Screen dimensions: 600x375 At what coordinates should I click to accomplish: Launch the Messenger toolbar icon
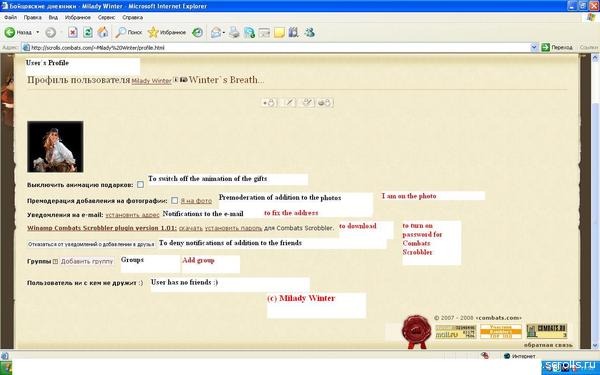tap(309, 33)
